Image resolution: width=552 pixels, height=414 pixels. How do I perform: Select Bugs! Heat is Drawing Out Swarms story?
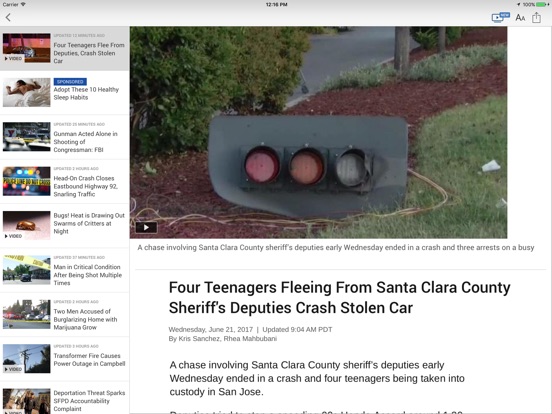pyautogui.click(x=64, y=226)
